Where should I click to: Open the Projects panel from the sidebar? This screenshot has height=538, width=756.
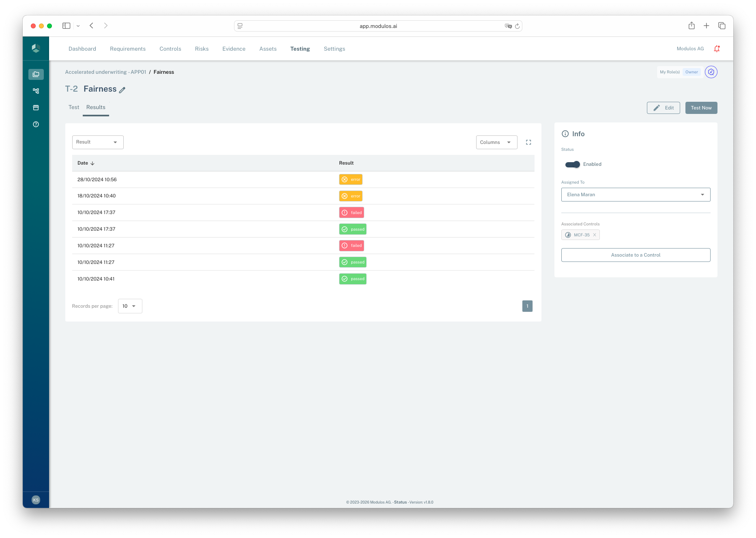pyautogui.click(x=36, y=74)
